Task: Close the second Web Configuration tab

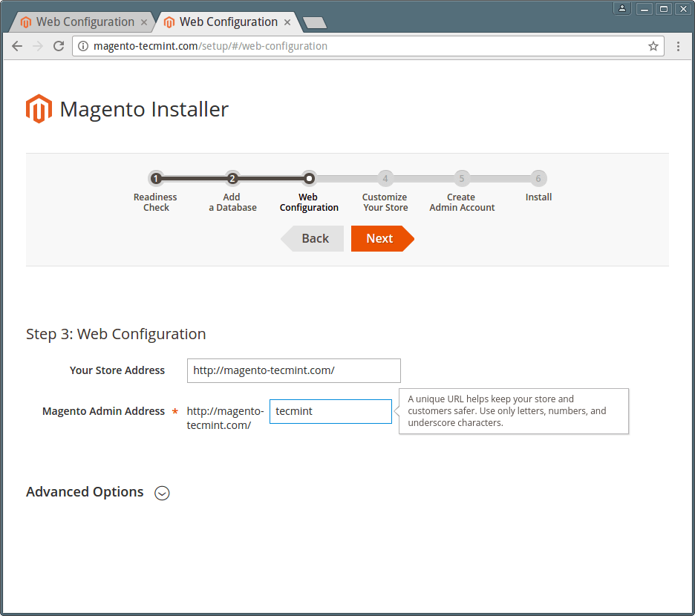Action: [287, 22]
